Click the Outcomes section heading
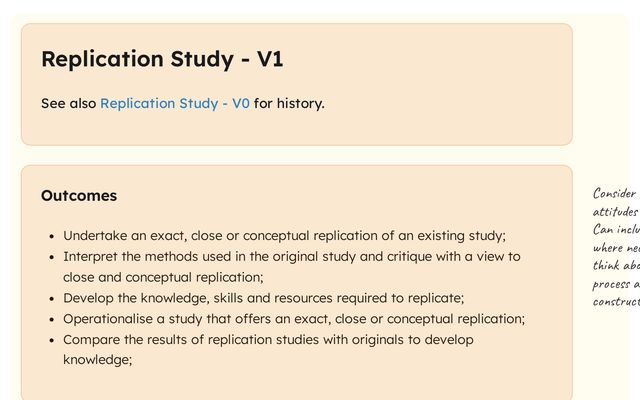This screenshot has width=640, height=400. coord(79,195)
